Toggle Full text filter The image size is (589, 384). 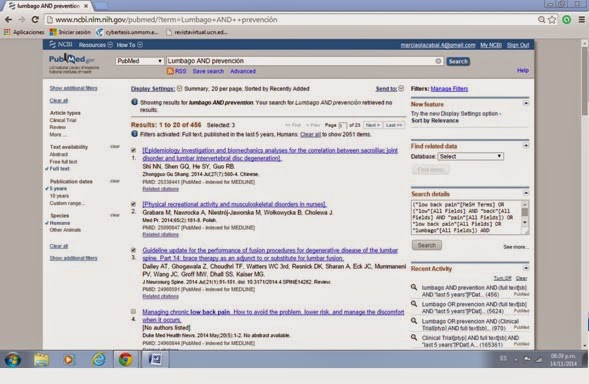pyautogui.click(x=59, y=169)
